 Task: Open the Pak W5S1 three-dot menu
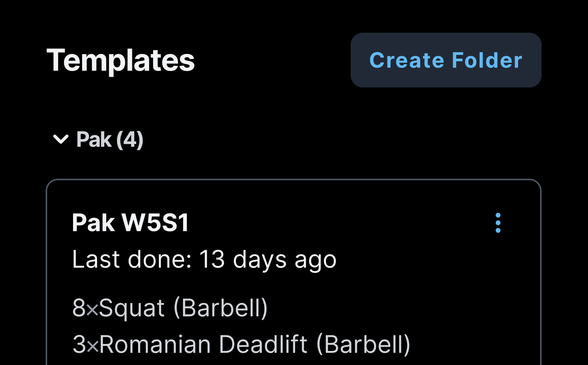tap(498, 223)
